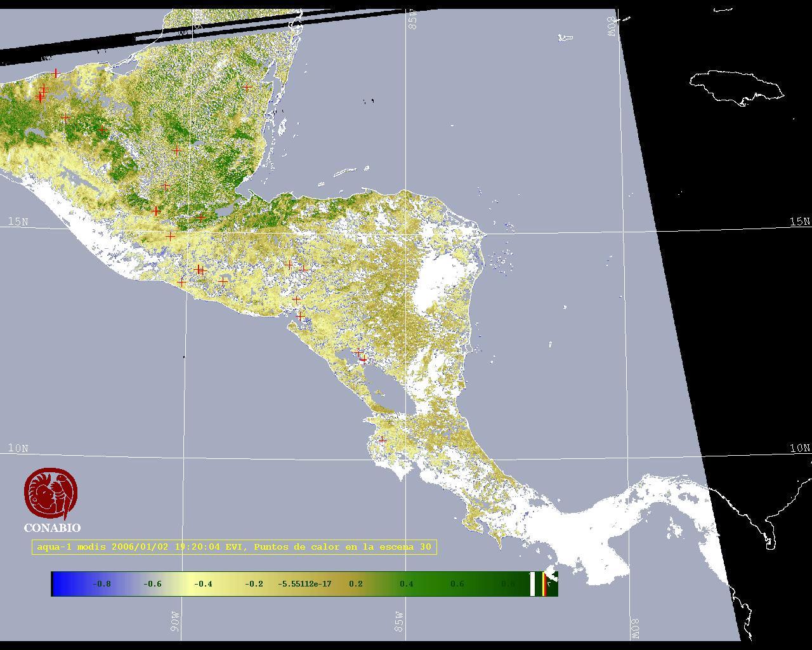Image resolution: width=812 pixels, height=650 pixels.
Task: Select the yellow aqua-1 modis caption box
Action: pyautogui.click(x=234, y=547)
